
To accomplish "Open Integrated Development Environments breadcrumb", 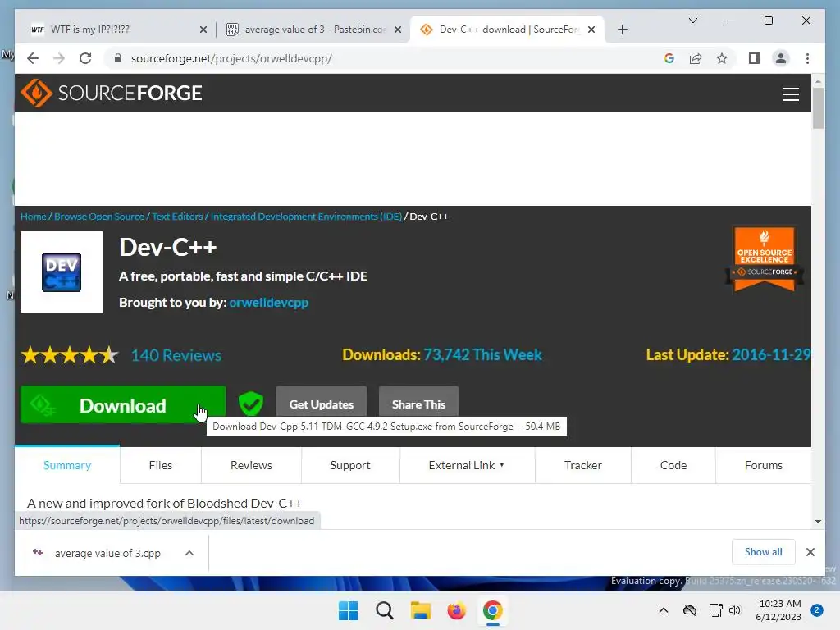I will 306,217.
